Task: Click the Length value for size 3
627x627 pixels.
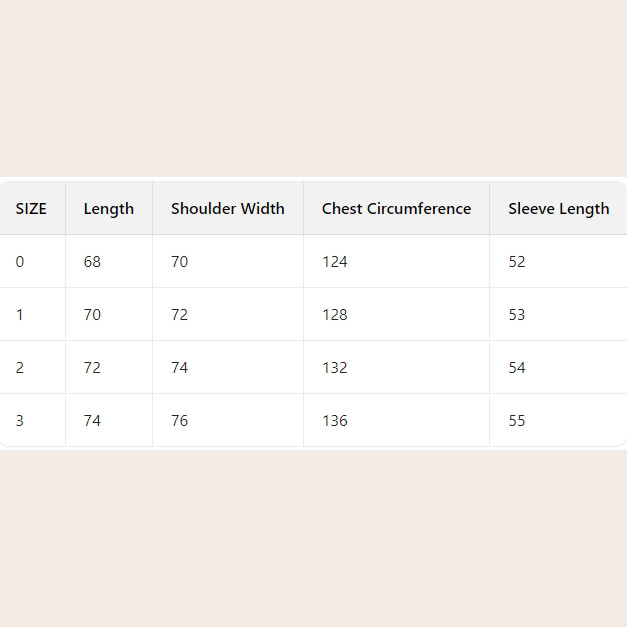Action: pos(92,421)
